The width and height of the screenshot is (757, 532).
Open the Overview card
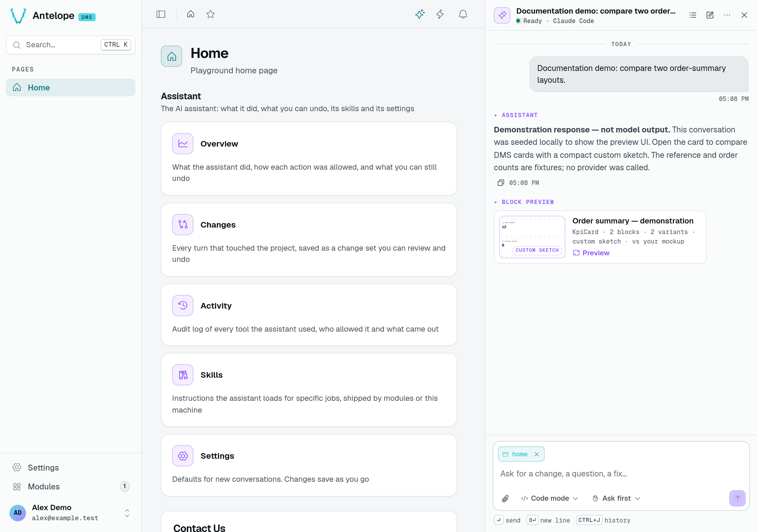(309, 158)
